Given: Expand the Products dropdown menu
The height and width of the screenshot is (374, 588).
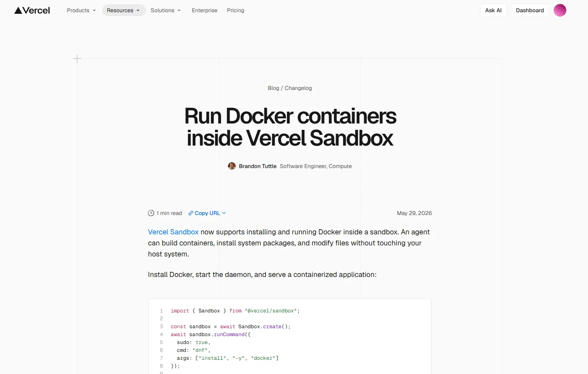Looking at the screenshot, I should coord(81,10).
